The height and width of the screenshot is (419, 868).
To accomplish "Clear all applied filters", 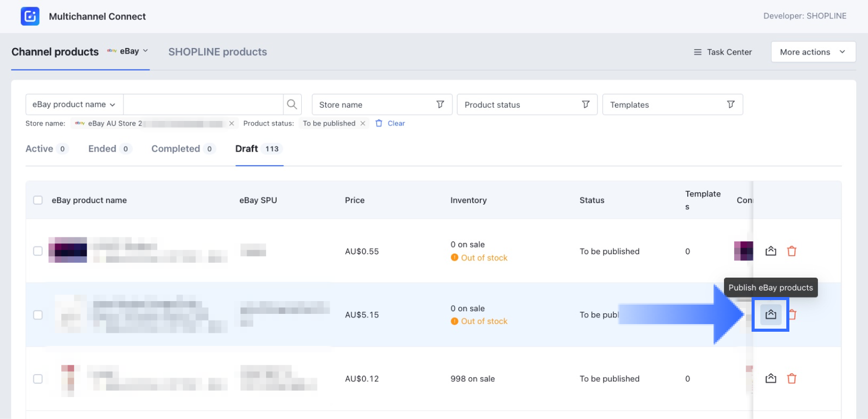I will pyautogui.click(x=391, y=124).
